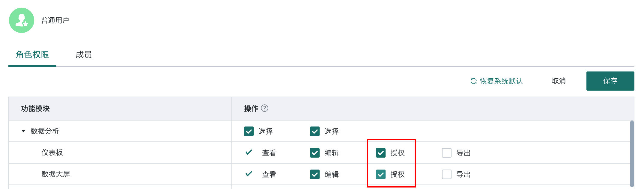Click the permissions table vertical scrollbar
Screen dimensions: 644x189
click(x=632, y=153)
